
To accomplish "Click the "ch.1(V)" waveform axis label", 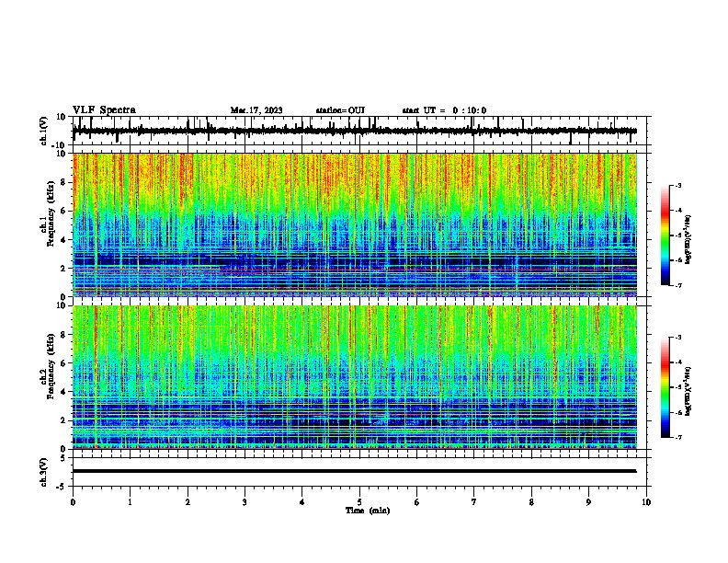I will click(x=44, y=131).
